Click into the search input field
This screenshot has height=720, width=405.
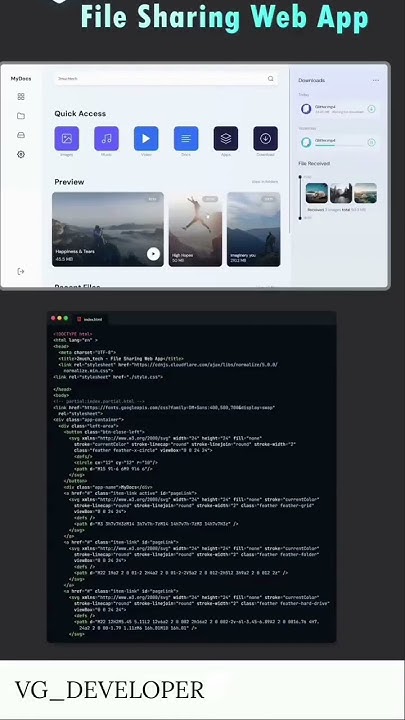click(x=166, y=79)
